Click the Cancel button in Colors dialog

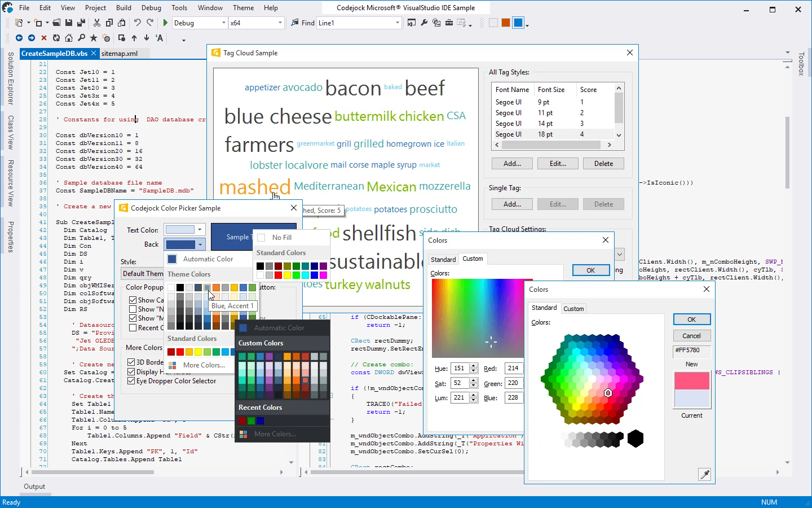tap(691, 336)
